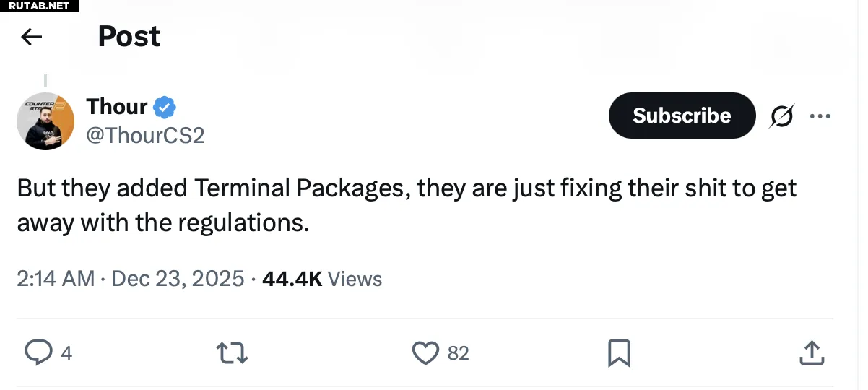868x390 pixels.
Task: Click the Thour display name
Action: click(117, 107)
